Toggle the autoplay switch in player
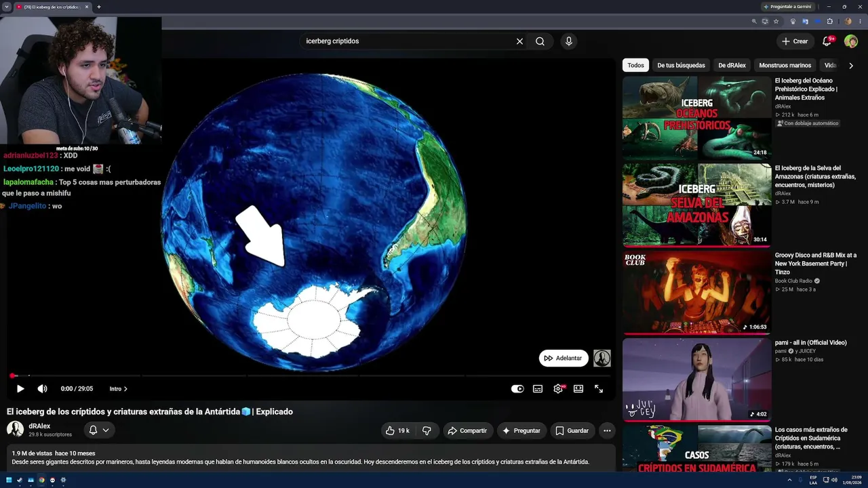This screenshot has width=868, height=488. click(x=517, y=389)
